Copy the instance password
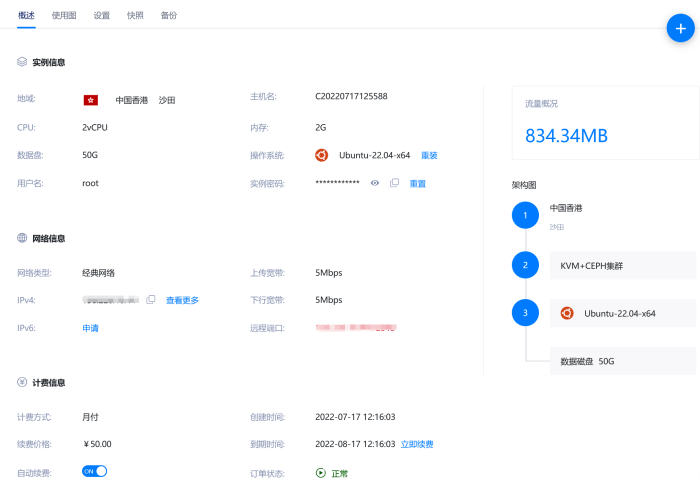Image resolution: width=700 pixels, height=491 pixels. 394,183
